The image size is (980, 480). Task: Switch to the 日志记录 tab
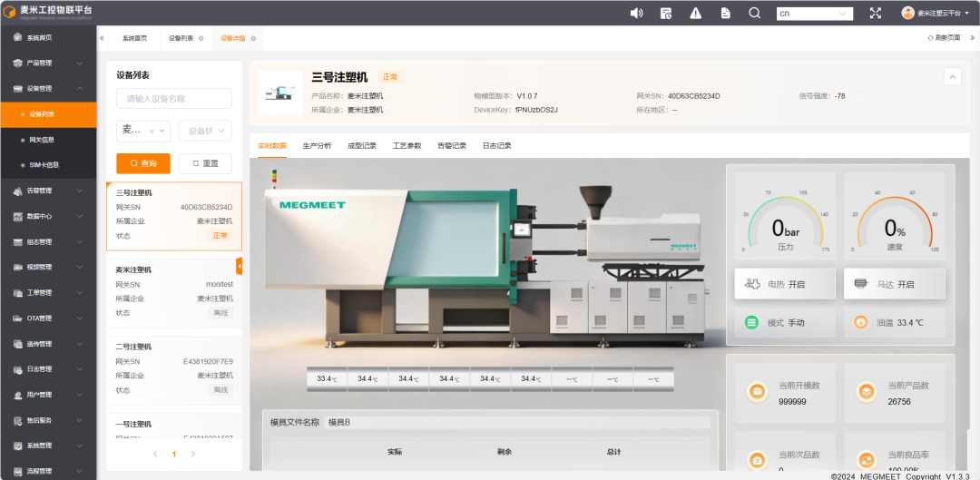coord(497,146)
